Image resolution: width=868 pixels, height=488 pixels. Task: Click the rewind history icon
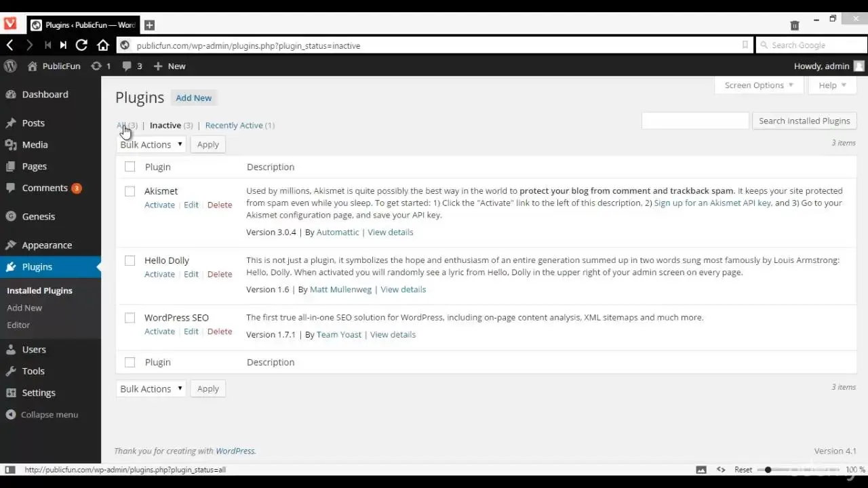pyautogui.click(x=47, y=45)
